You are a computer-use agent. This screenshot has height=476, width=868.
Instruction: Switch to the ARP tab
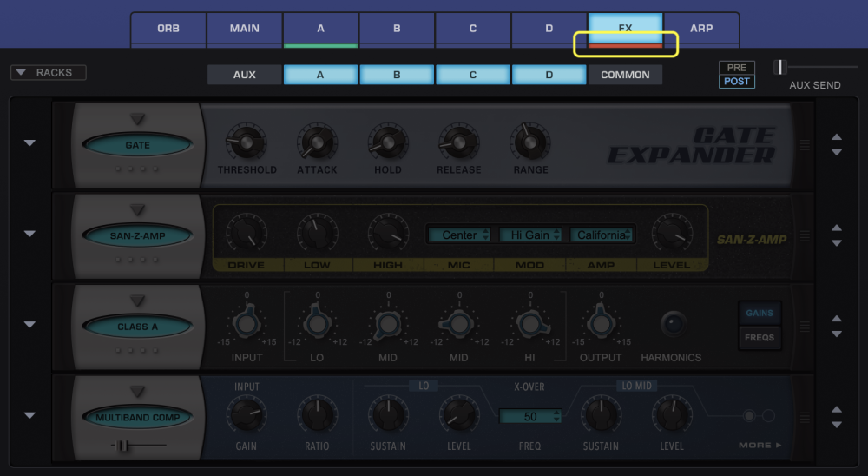701,29
